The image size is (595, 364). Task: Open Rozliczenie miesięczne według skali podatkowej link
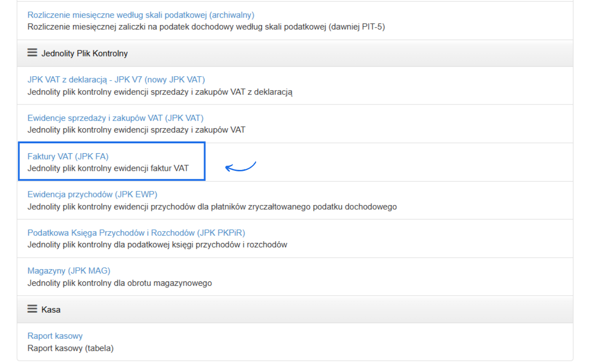141,15
